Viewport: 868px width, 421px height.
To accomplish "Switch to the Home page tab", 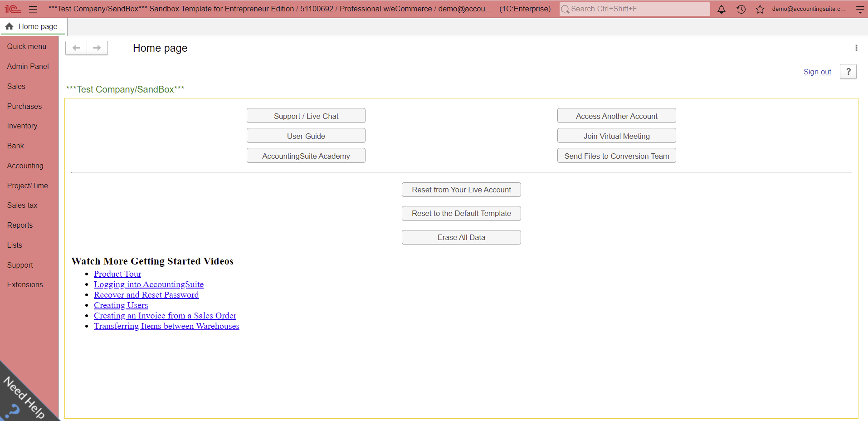I will [x=34, y=26].
